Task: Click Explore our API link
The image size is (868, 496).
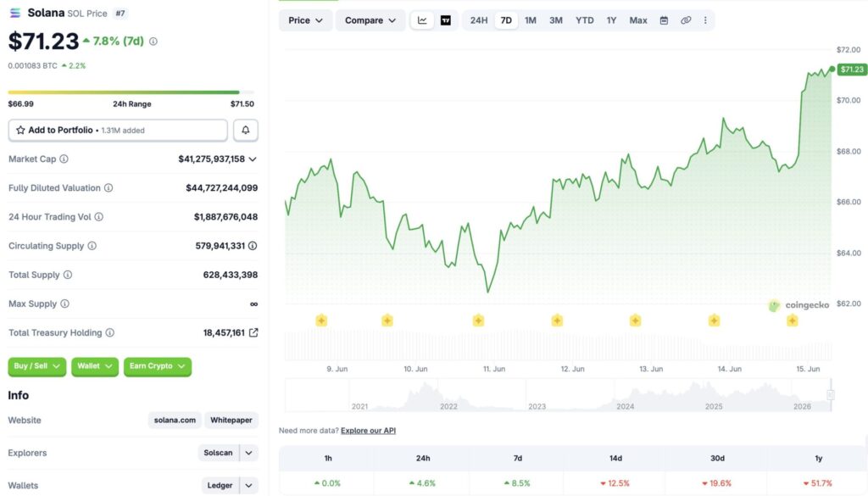Action: point(368,431)
